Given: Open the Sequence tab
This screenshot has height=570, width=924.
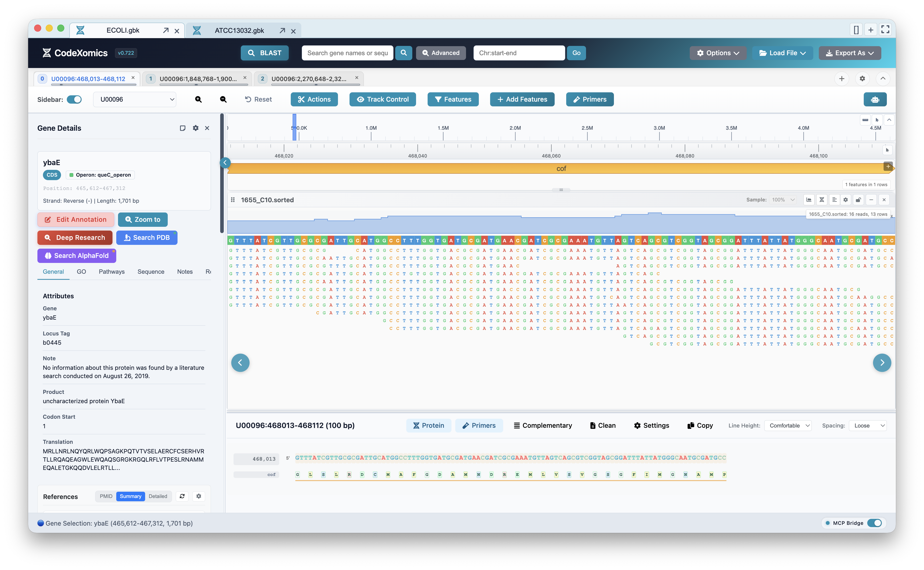Looking at the screenshot, I should [151, 272].
